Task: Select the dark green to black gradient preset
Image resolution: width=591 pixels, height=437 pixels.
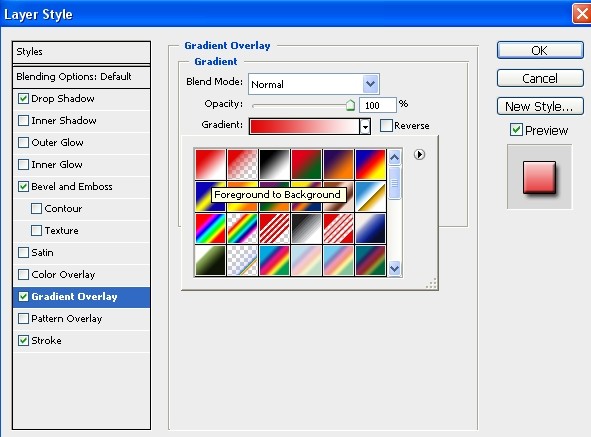Action: pyautogui.click(x=210, y=260)
